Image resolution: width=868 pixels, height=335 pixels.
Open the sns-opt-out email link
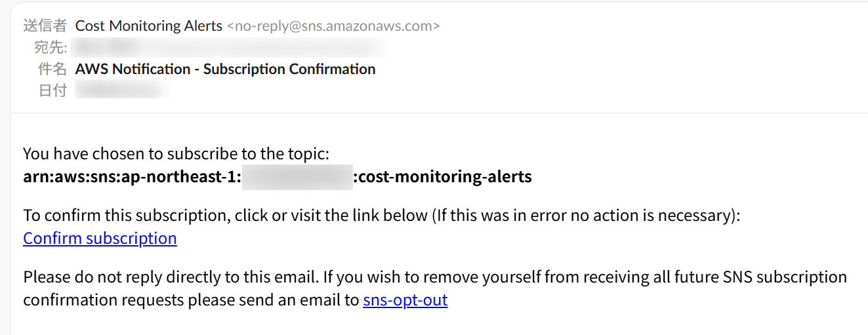pyautogui.click(x=405, y=300)
